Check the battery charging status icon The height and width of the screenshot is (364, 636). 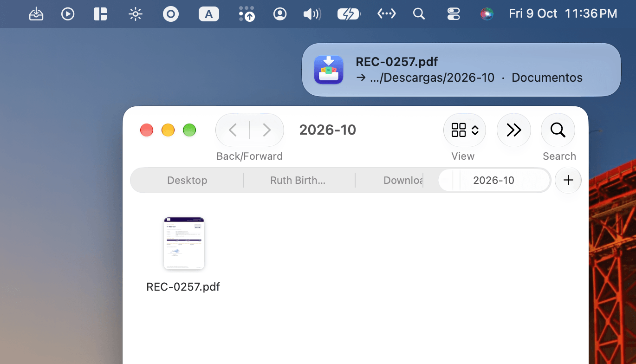click(349, 14)
